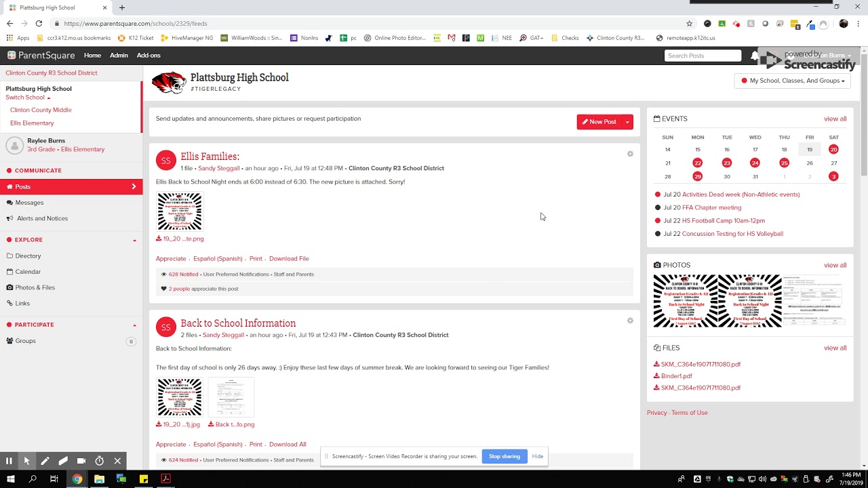Open the gear menu on Ellis Families post
868x488 pixels.
tap(630, 154)
